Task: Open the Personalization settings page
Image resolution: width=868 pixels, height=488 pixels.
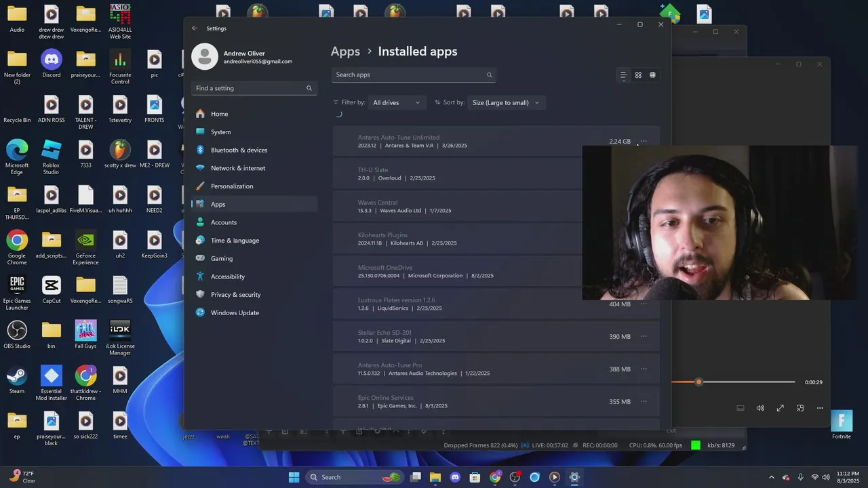Action: (254, 186)
